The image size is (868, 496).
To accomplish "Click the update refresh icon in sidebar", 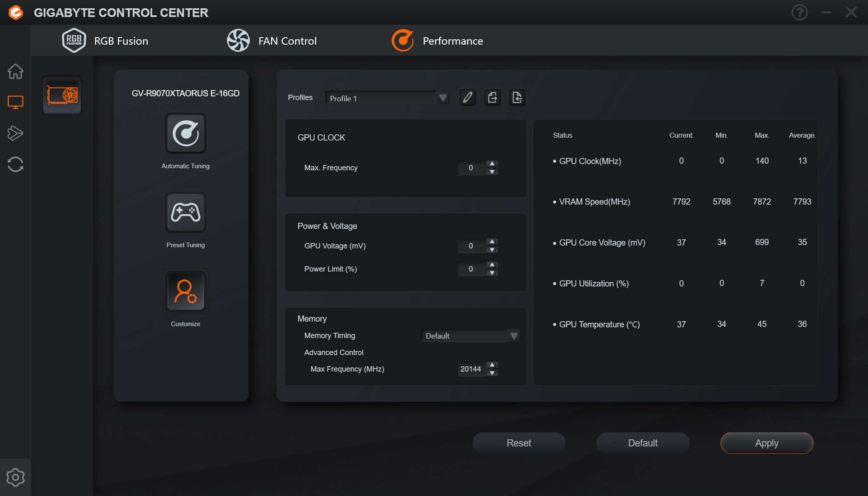I will tap(15, 164).
